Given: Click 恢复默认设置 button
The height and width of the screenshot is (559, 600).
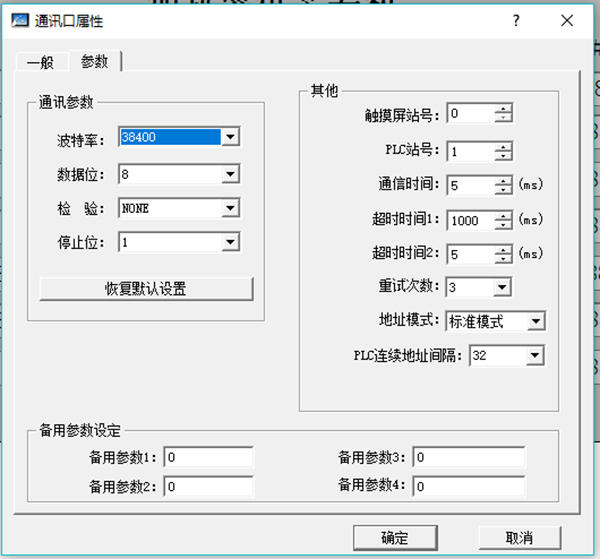Looking at the screenshot, I should click(146, 289).
